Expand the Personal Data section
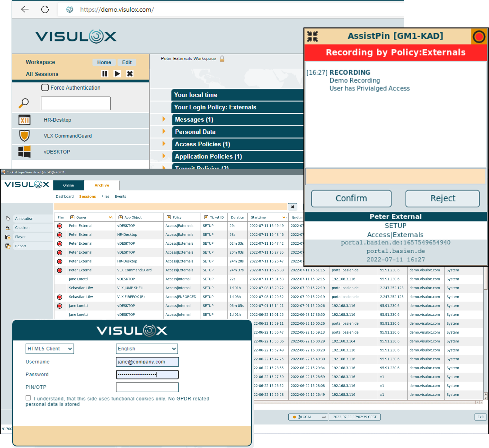Image resolution: width=489 pixels, height=448 pixels. click(164, 131)
